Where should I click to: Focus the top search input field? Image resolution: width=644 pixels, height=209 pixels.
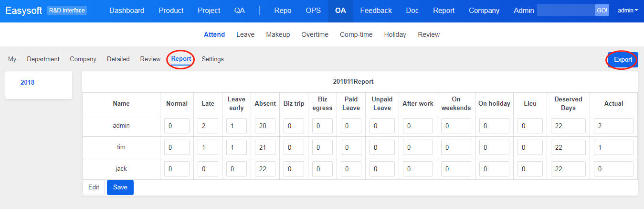pyautogui.click(x=565, y=11)
